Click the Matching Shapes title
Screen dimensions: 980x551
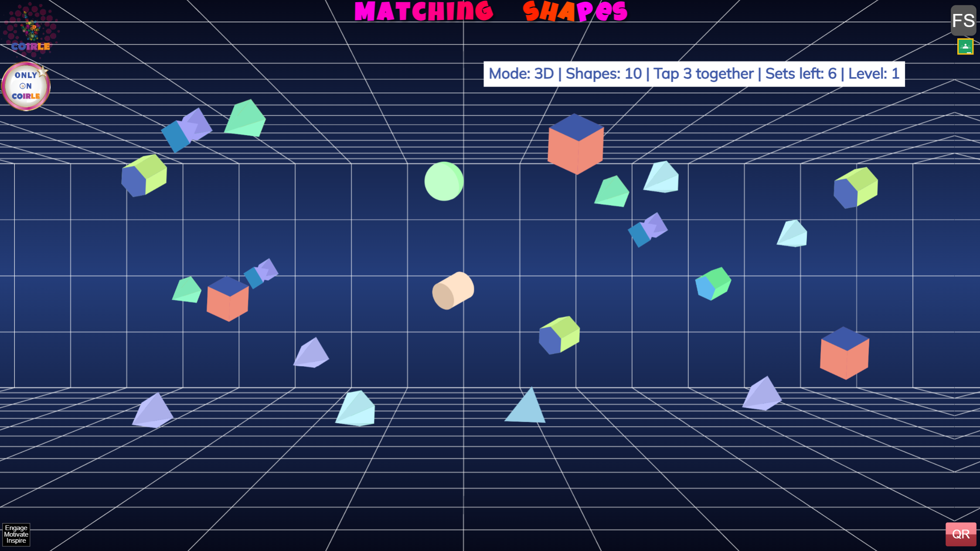coord(490,11)
